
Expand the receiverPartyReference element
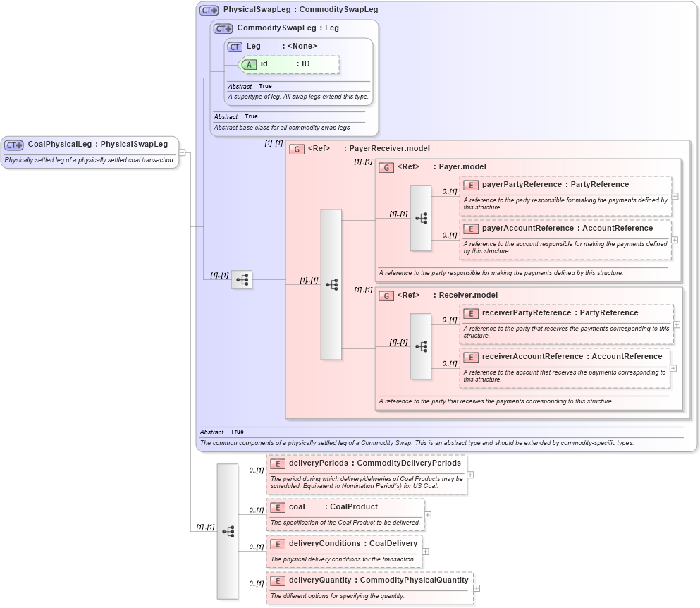point(677,324)
